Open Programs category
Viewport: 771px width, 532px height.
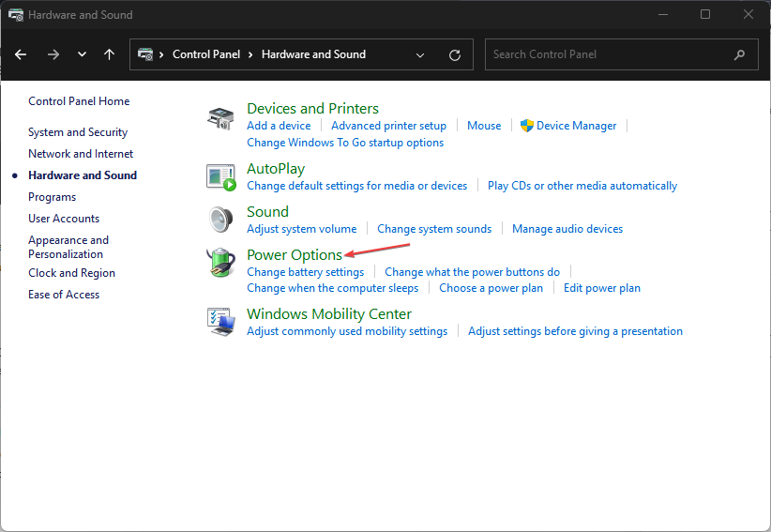click(52, 197)
